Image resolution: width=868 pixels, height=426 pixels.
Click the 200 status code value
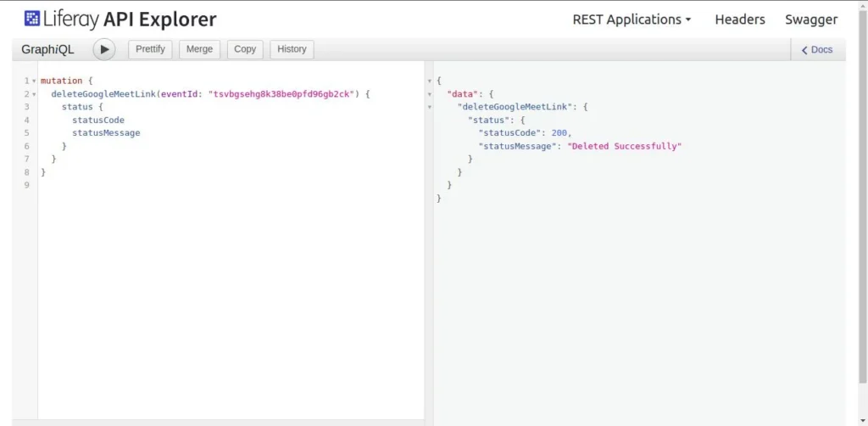(559, 133)
